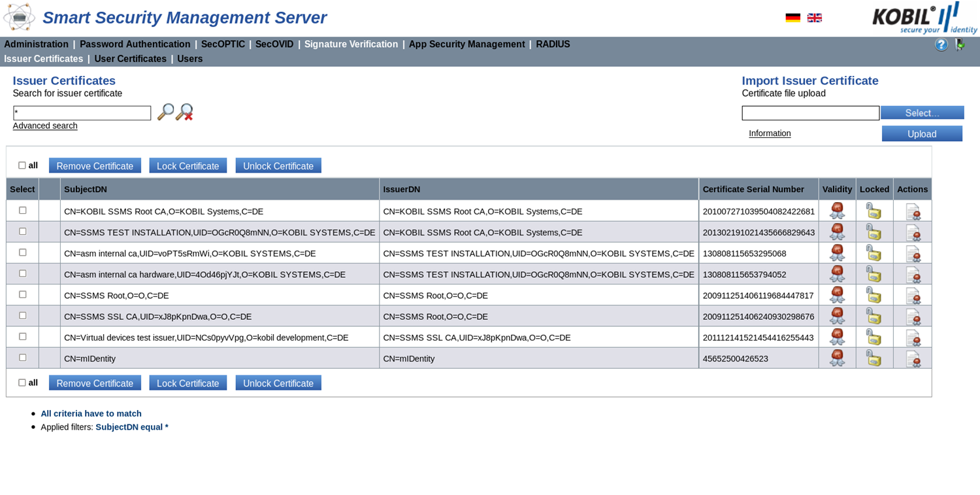Open the Password Authentication menu

click(x=135, y=44)
